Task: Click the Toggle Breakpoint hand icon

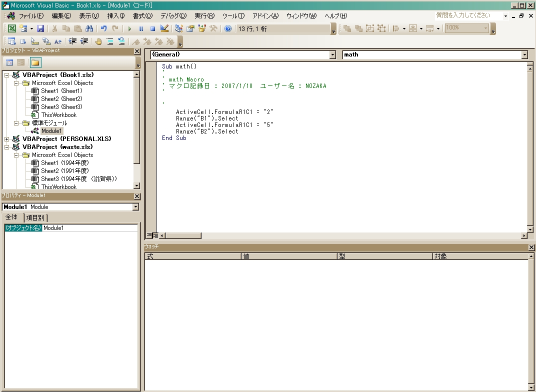Action: pos(98,41)
